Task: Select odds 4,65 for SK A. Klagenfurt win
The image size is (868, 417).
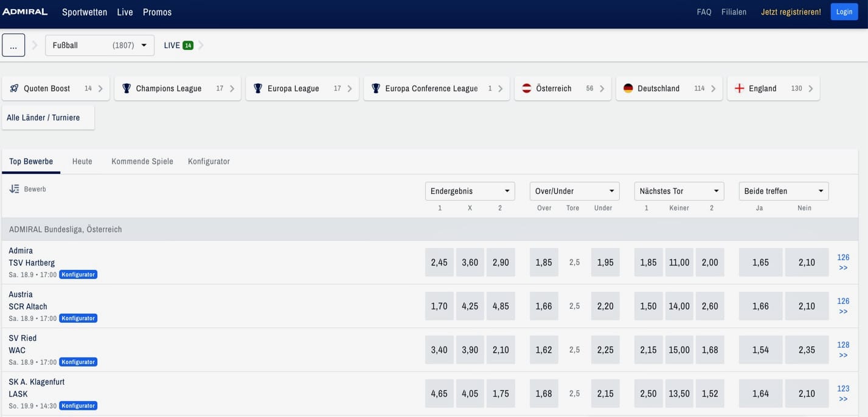Action: pos(439,393)
